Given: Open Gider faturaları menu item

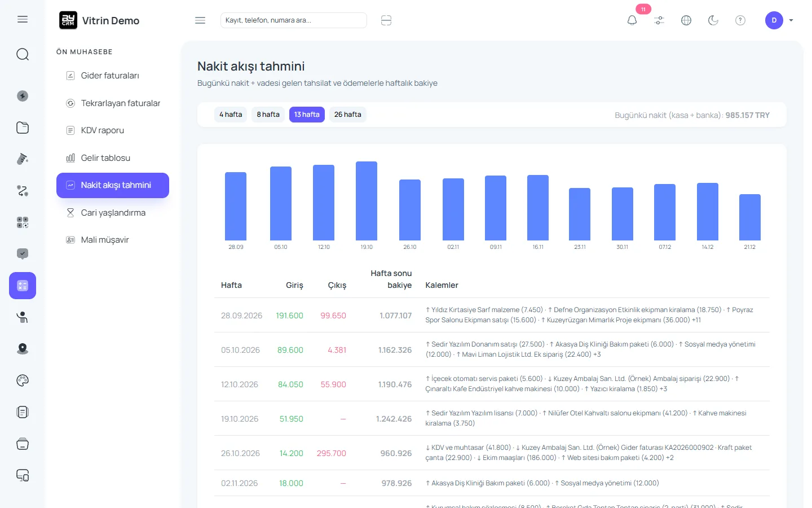Looking at the screenshot, I should point(113,76).
